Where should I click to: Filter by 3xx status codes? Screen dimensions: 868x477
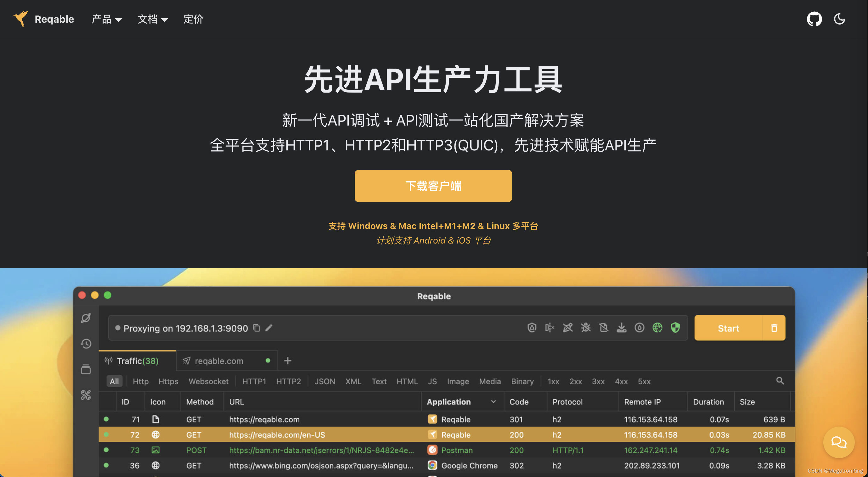[598, 381]
